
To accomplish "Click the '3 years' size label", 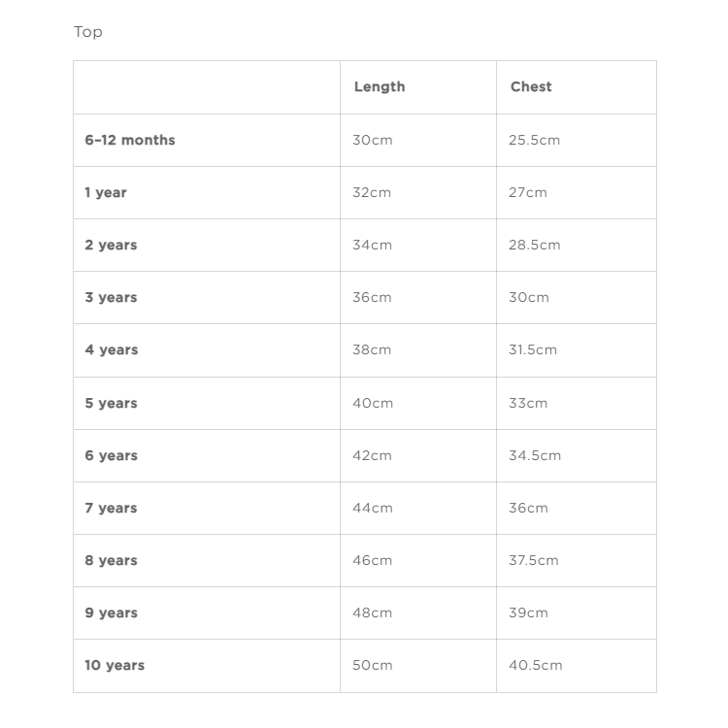I will [111, 297].
